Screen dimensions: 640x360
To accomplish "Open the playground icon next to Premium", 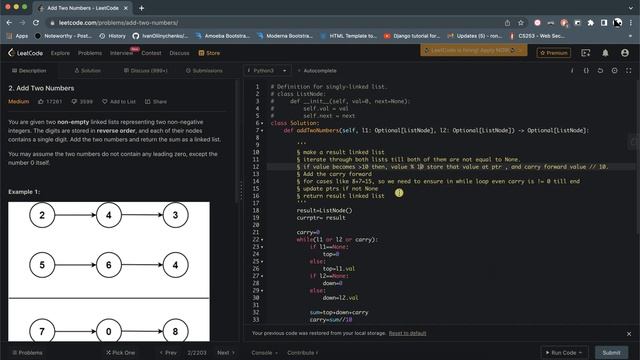I will point(586,53).
